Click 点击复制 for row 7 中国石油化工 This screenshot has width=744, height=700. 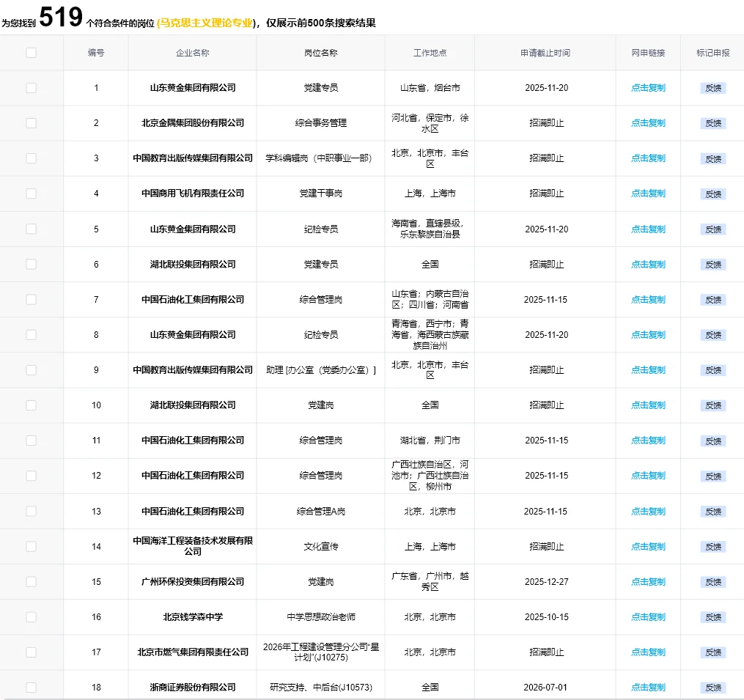coord(648,300)
